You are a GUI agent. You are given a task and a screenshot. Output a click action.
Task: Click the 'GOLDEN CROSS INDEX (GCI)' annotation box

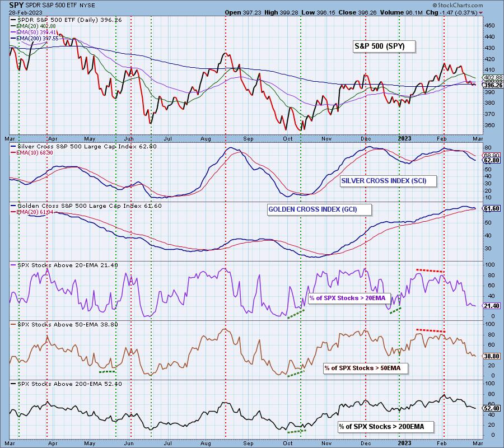[x=319, y=209]
